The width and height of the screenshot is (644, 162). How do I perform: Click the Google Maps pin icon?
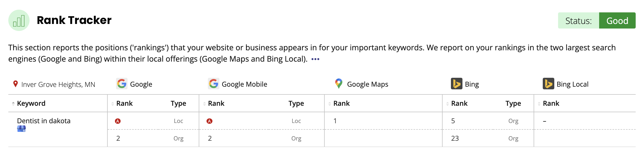click(339, 84)
